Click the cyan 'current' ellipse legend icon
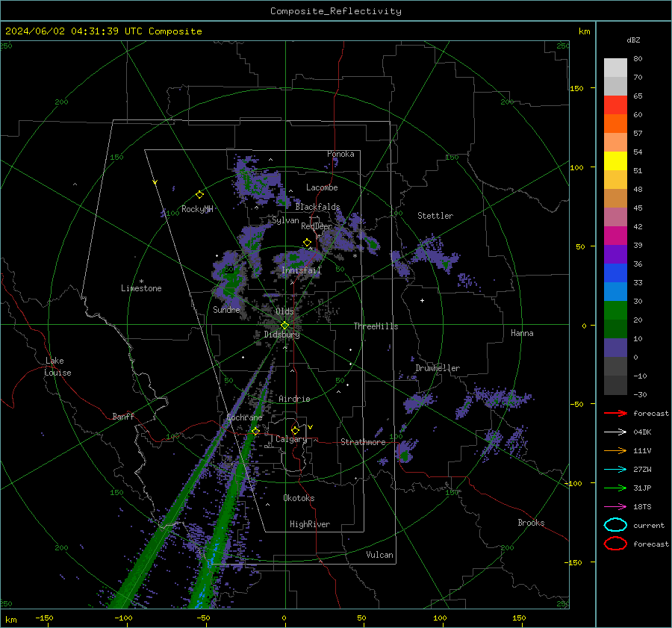Image resolution: width=672 pixels, height=628 pixels. (615, 525)
